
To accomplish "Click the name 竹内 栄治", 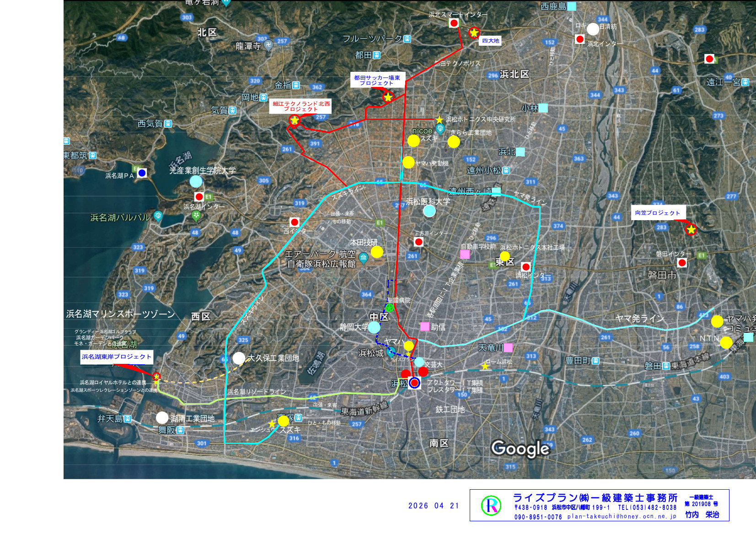I will [702, 515].
